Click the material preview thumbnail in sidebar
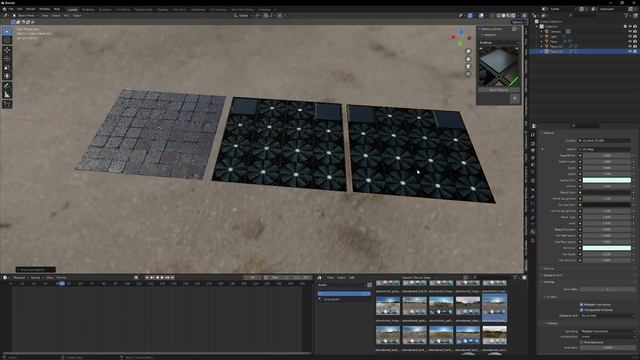 [499, 66]
